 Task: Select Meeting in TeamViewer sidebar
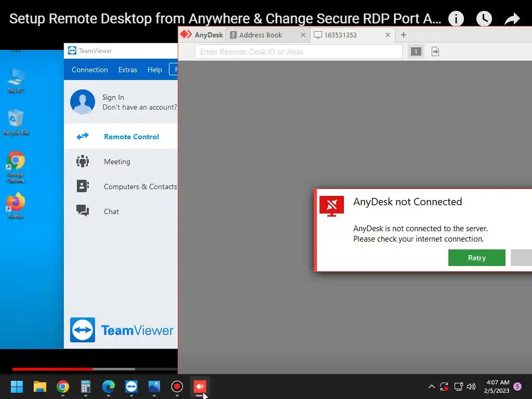click(x=121, y=162)
